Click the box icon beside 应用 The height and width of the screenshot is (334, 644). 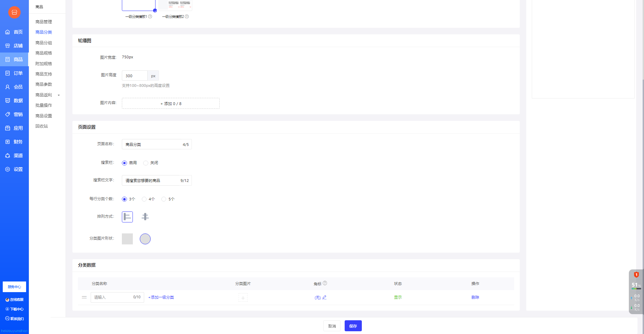point(8,128)
